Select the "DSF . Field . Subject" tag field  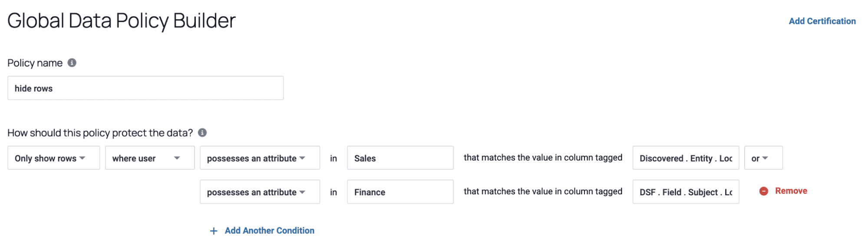tap(685, 192)
